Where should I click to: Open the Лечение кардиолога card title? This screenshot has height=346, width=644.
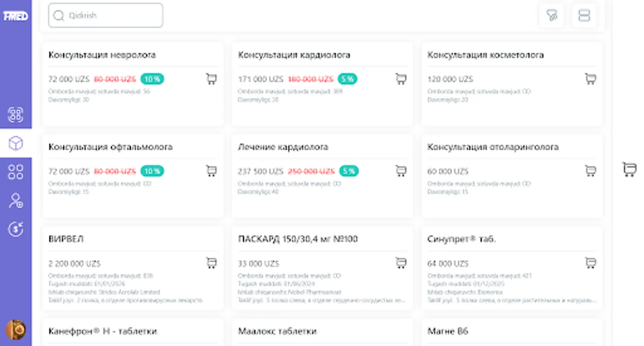283,147
